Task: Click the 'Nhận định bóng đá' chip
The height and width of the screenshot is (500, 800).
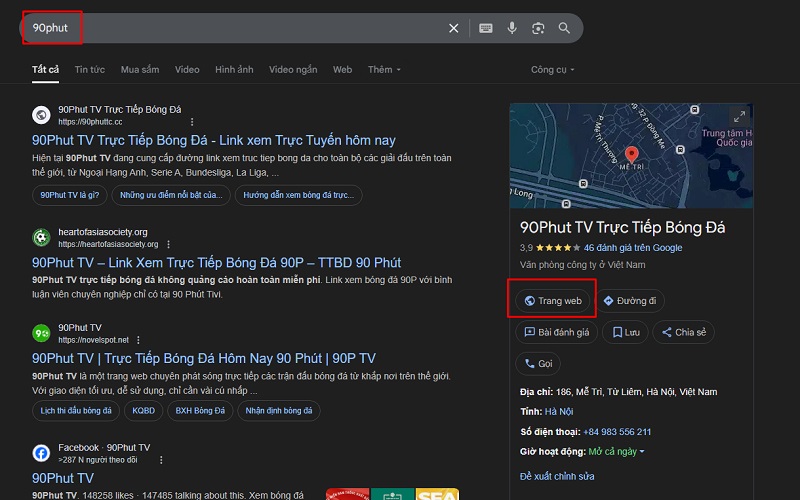Action: [x=279, y=411]
